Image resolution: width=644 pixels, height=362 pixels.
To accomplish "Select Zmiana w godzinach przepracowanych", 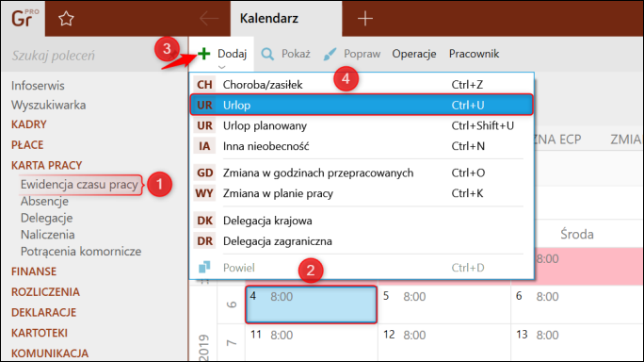I will point(362,173).
